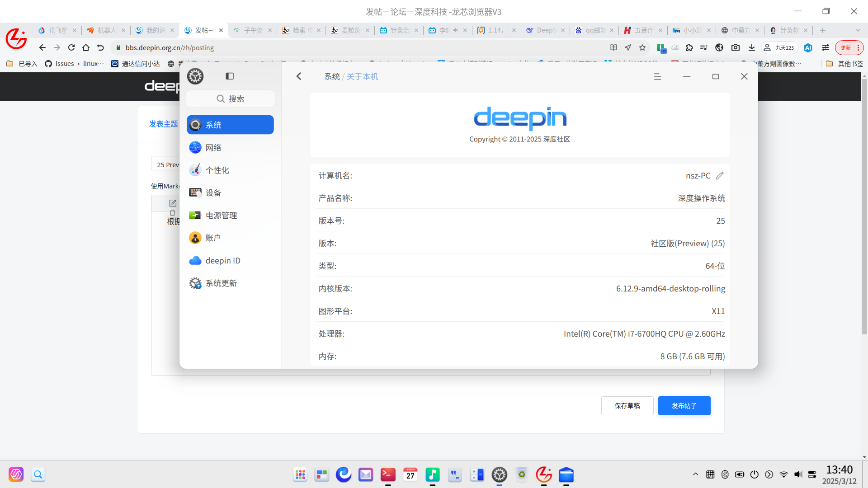Select 网络 in the settings sidebar
The width and height of the screenshot is (868, 488).
(x=230, y=147)
